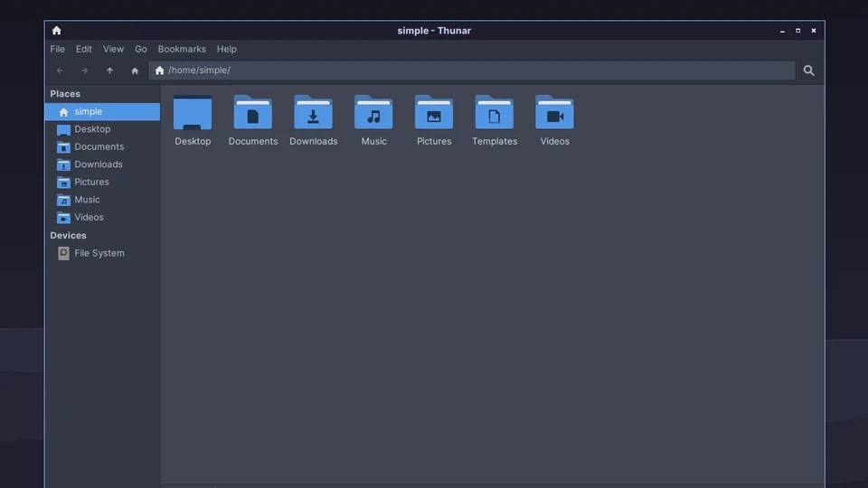
Task: Click the Places heading in sidebar
Action: point(65,93)
